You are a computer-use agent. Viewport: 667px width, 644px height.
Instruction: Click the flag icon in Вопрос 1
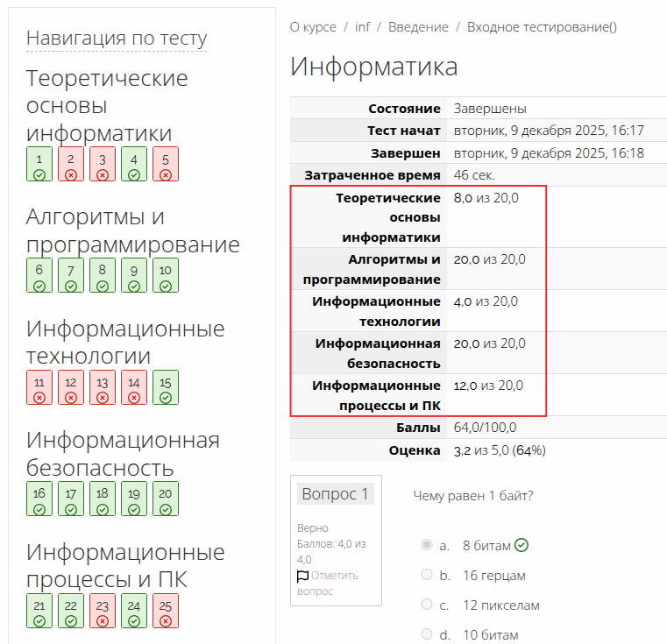303,576
